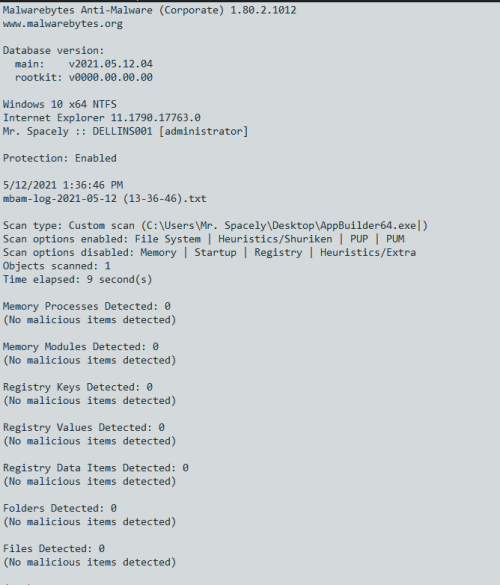
Task: Click the Files Detected: 0 line
Action: 54,549
